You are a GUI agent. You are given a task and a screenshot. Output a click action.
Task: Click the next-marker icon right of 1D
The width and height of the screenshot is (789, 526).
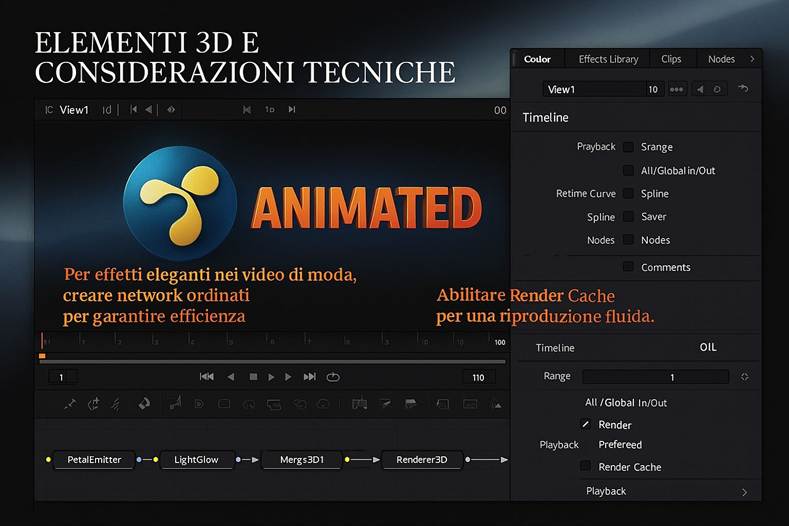292,109
